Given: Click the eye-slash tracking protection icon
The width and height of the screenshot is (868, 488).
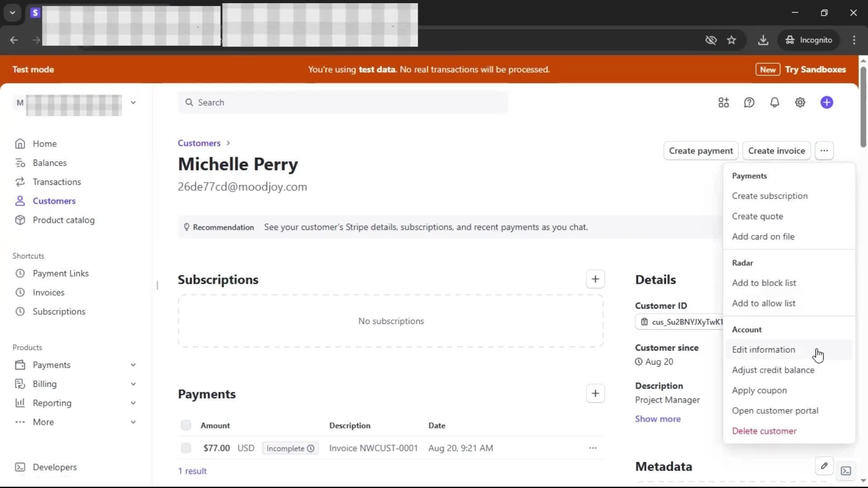Looking at the screenshot, I should (711, 40).
